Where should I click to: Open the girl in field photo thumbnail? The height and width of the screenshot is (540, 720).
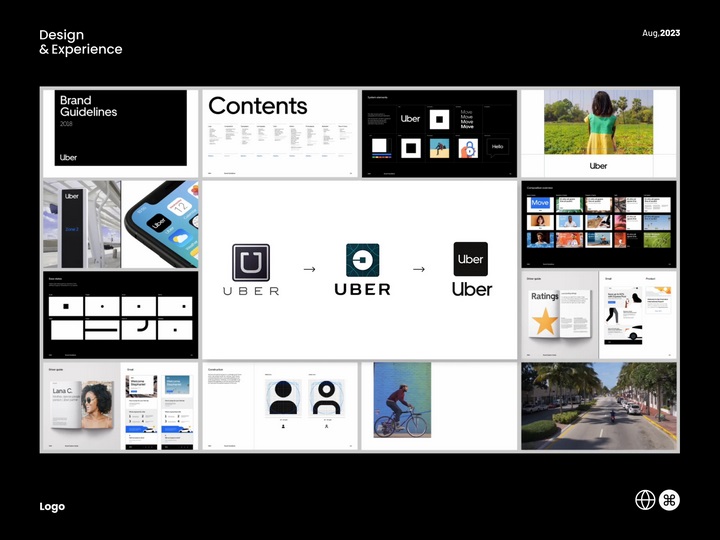point(598,133)
